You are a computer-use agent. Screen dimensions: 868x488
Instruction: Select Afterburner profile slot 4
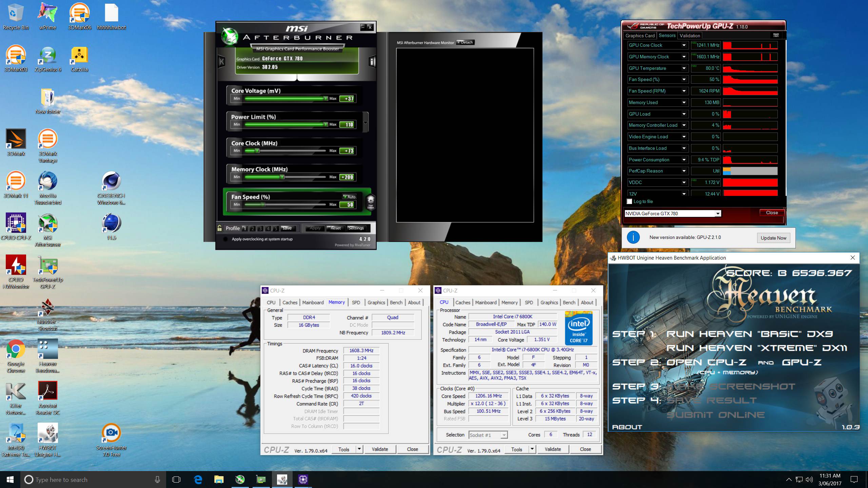(268, 228)
